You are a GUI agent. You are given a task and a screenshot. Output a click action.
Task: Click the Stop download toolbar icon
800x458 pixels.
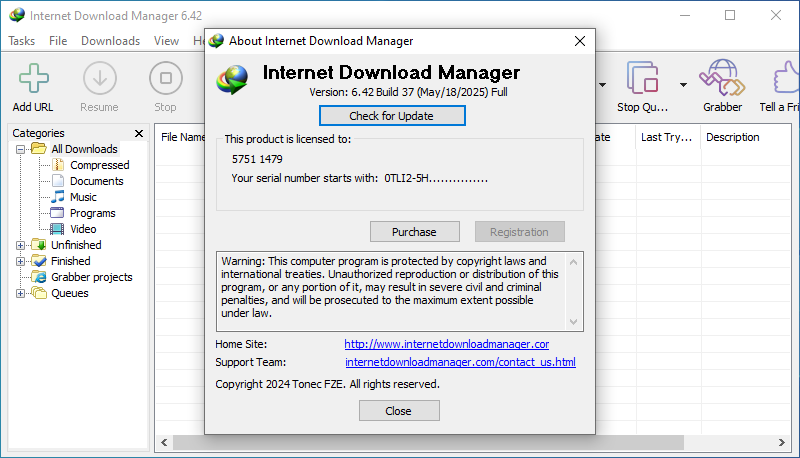point(165,79)
